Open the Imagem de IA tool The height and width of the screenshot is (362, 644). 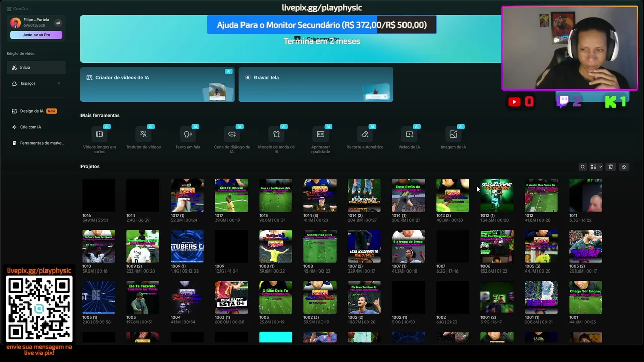453,138
